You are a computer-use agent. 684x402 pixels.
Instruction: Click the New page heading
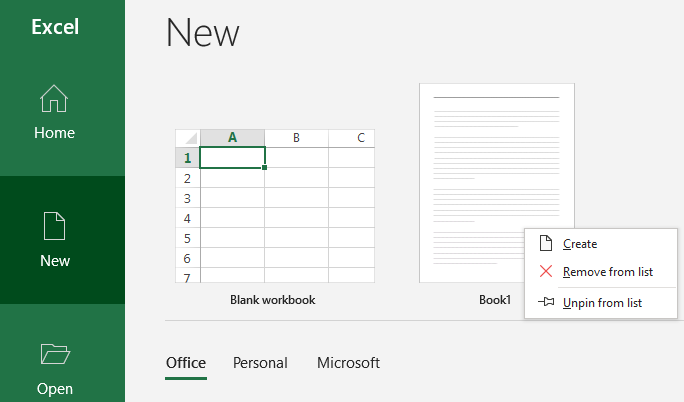[203, 33]
